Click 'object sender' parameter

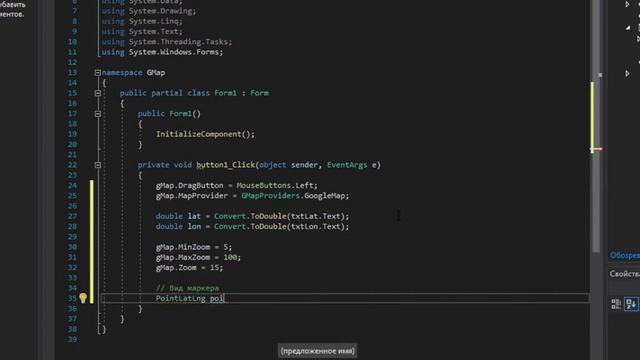click(x=289, y=165)
